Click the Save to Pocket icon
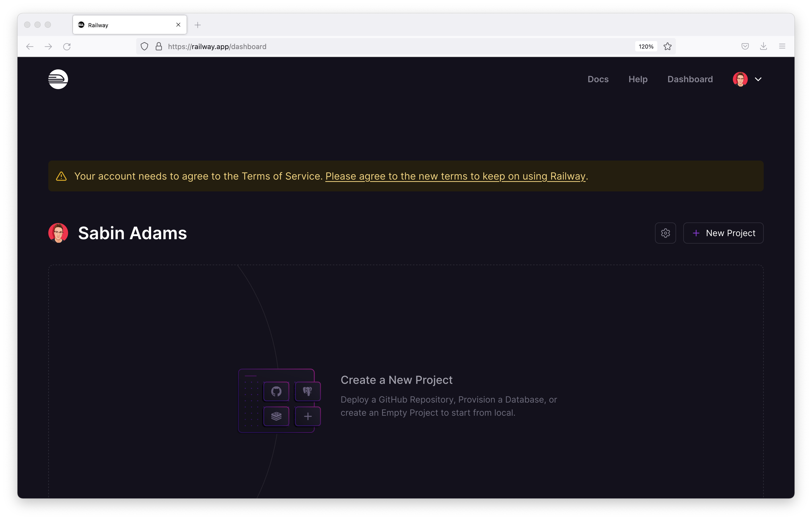Image resolution: width=812 pixels, height=520 pixels. click(745, 47)
